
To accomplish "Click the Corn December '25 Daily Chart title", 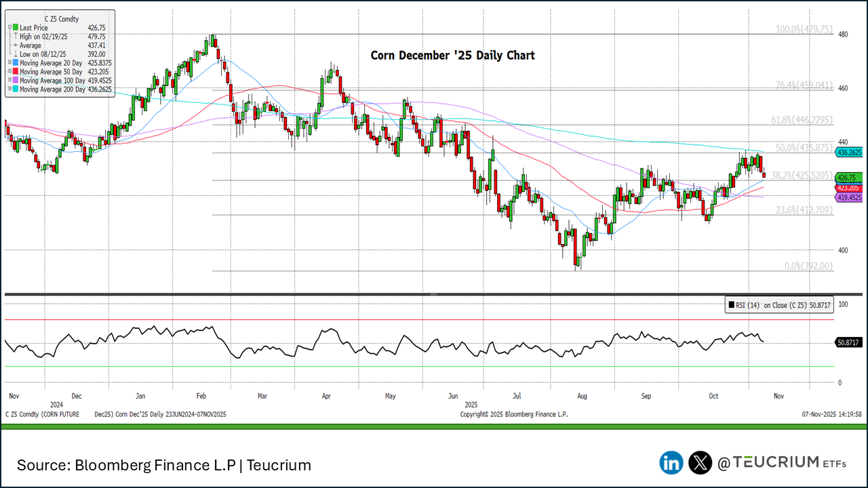I will [x=452, y=56].
